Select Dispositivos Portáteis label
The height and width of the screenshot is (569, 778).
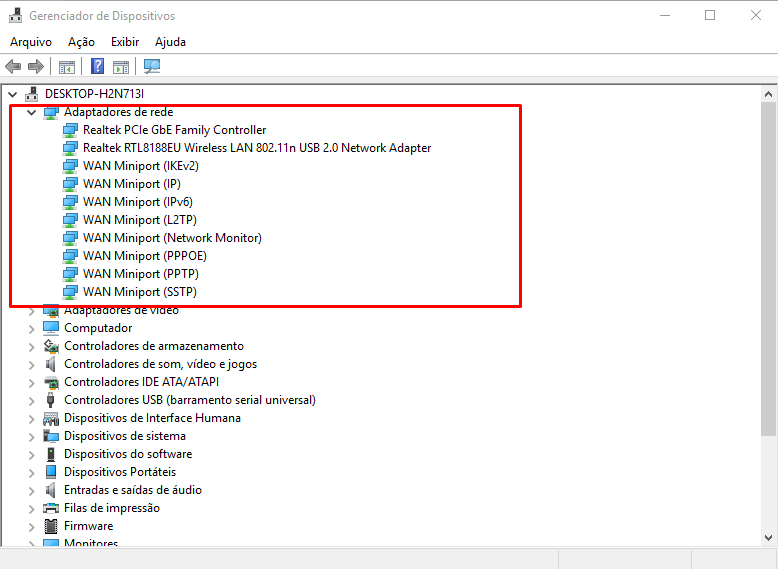pyautogui.click(x=120, y=472)
